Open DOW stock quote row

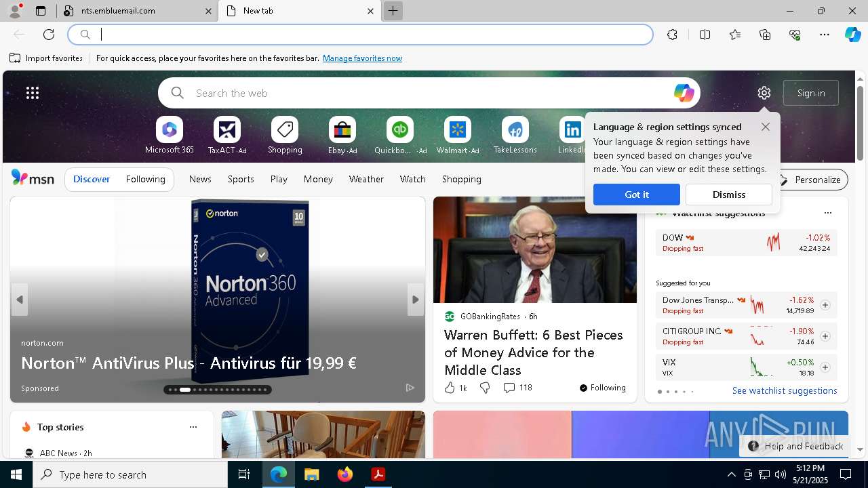pos(746,243)
